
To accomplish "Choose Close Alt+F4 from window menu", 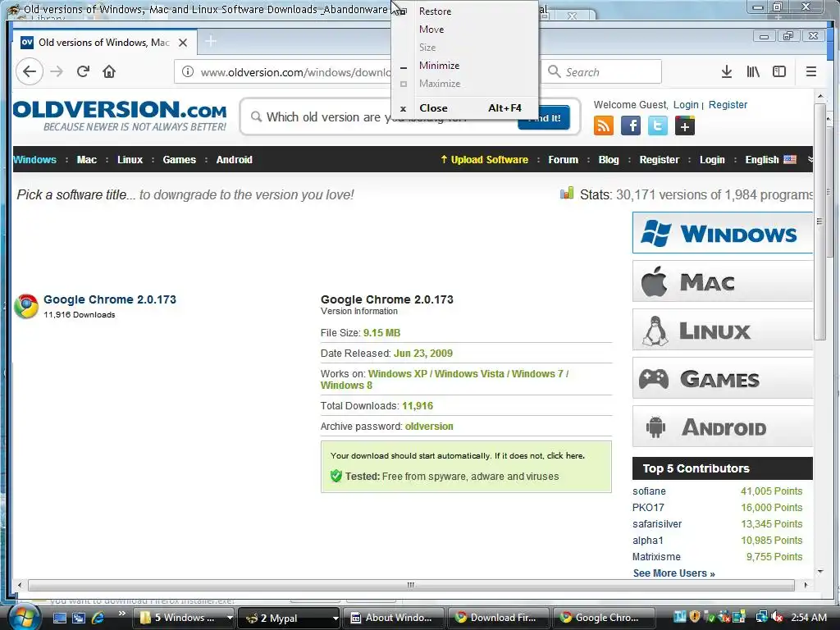I will [x=464, y=107].
